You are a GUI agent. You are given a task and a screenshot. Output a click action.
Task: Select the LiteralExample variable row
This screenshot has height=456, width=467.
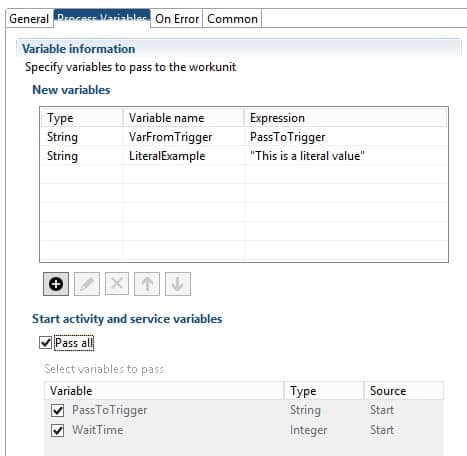coord(244,156)
